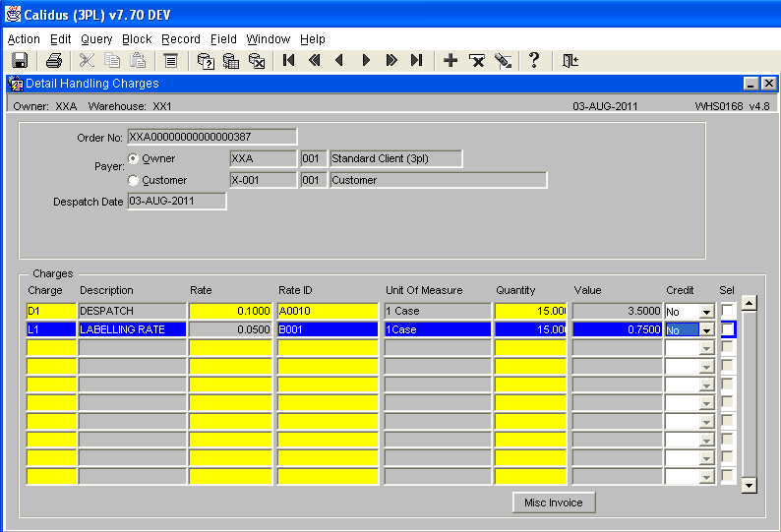Click the Execute Query icon
The image size is (781, 532).
(230, 61)
